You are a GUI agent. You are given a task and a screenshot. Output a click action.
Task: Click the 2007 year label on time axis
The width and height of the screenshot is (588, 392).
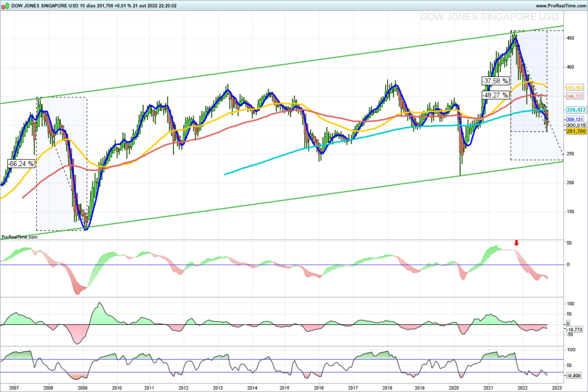coord(14,388)
